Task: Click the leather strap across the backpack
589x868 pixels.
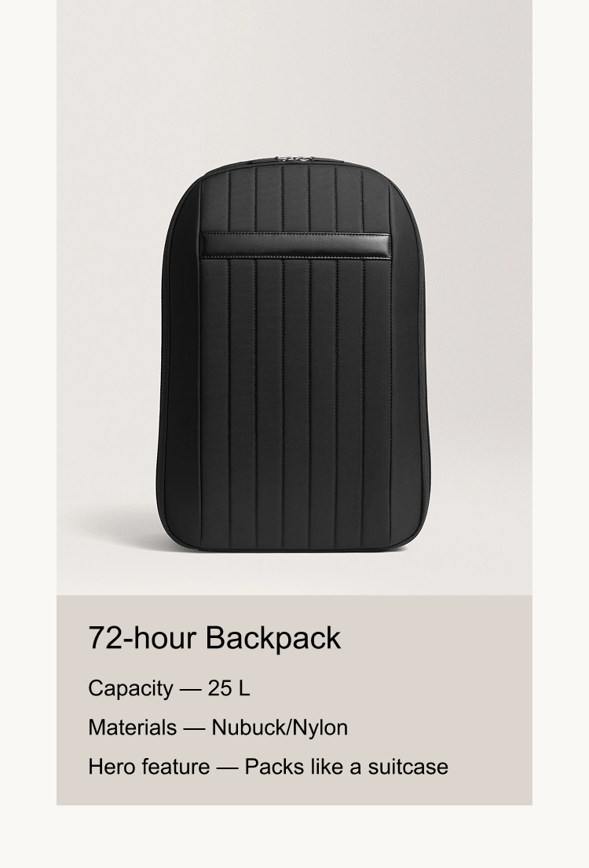Action: tap(295, 245)
